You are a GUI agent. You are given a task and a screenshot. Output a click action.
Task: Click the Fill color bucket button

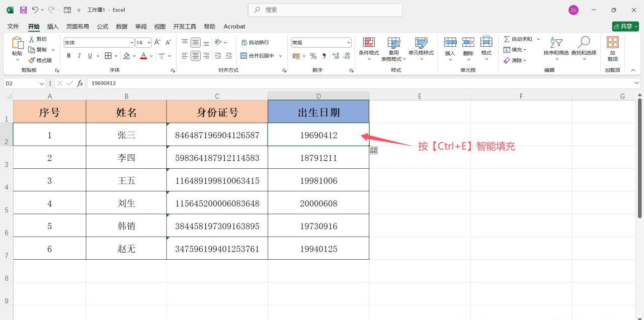(x=127, y=56)
